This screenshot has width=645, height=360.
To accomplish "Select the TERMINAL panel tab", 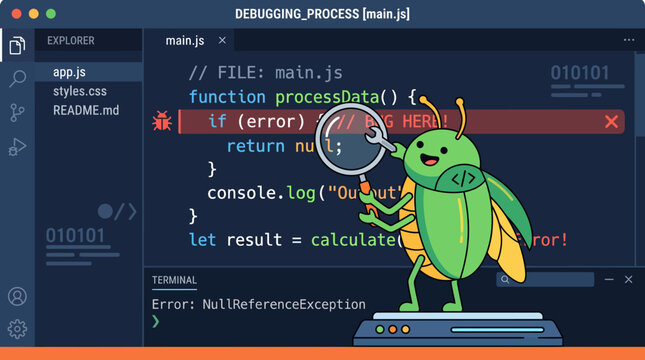I will tap(174, 280).
